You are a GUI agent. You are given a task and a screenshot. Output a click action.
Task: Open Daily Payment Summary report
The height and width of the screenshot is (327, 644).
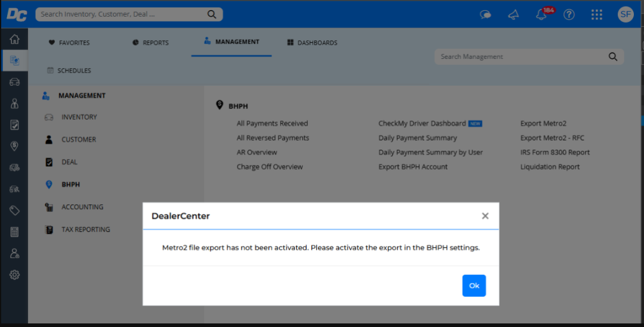point(417,138)
